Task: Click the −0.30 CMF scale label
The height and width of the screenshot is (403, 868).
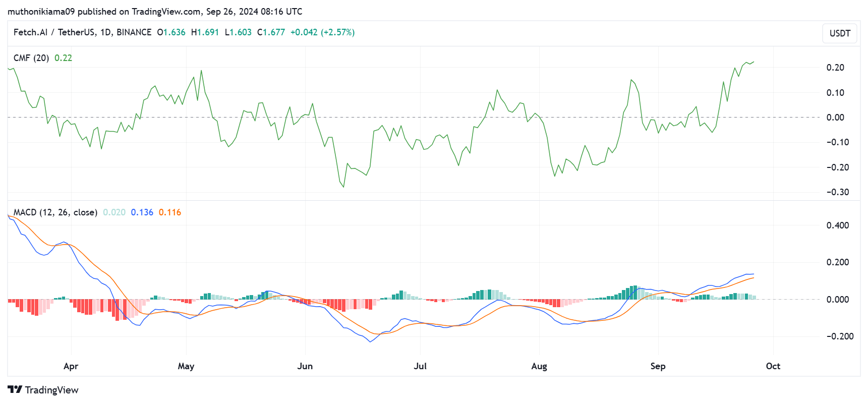Action: 838,192
